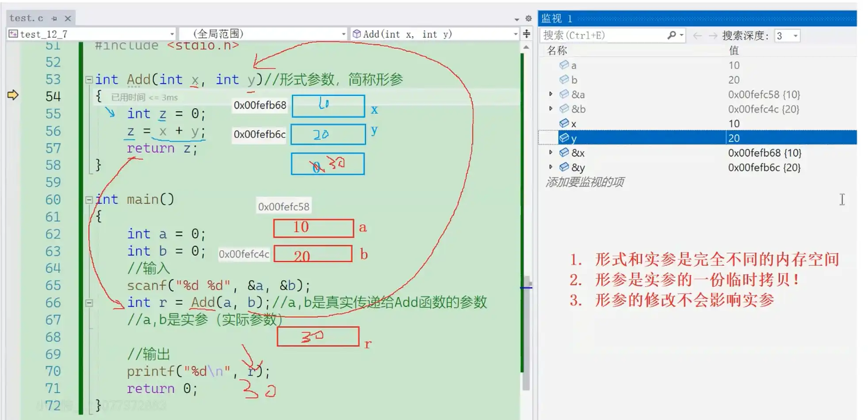Click the scanf call on line 65

click(x=218, y=286)
